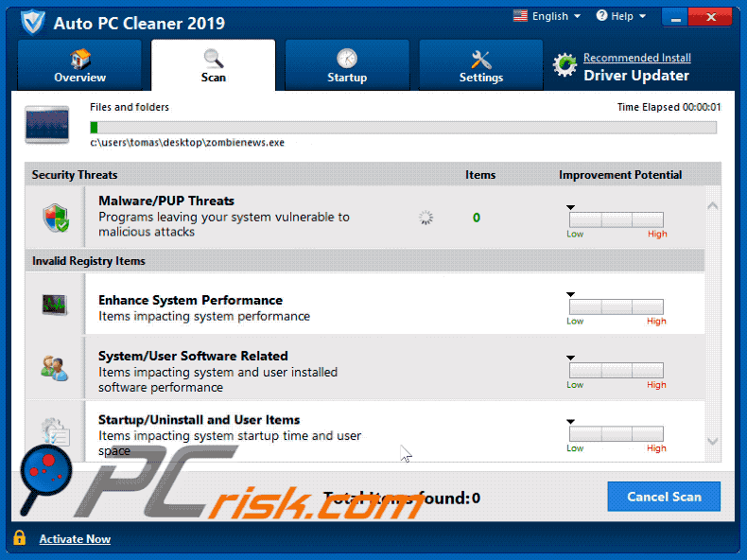
Task: Click the Scan magnifier icon
Action: (213, 58)
